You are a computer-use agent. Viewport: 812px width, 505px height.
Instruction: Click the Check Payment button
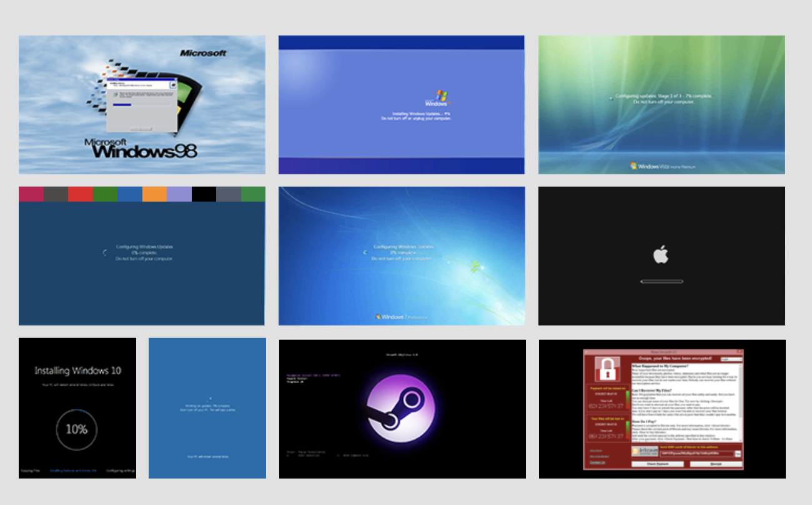[x=658, y=464]
